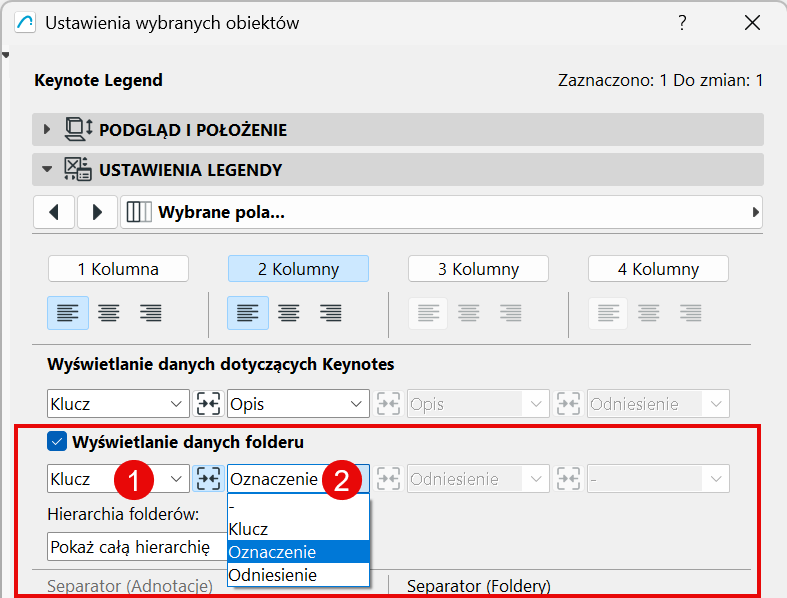787x598 pixels.
Task: Align column 3 text center
Action: coord(469,313)
